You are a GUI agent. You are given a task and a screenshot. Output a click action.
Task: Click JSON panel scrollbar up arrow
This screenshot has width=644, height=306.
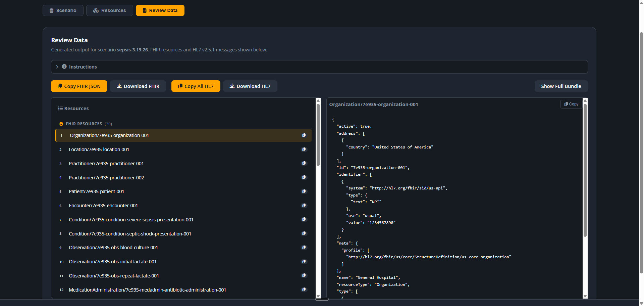(585, 100)
